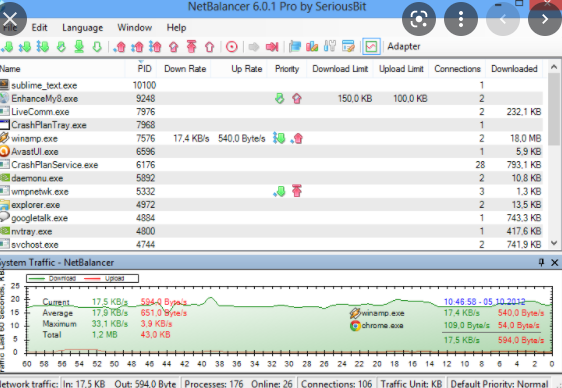Click chrome.exe entry in the traffic chart

coord(377,326)
